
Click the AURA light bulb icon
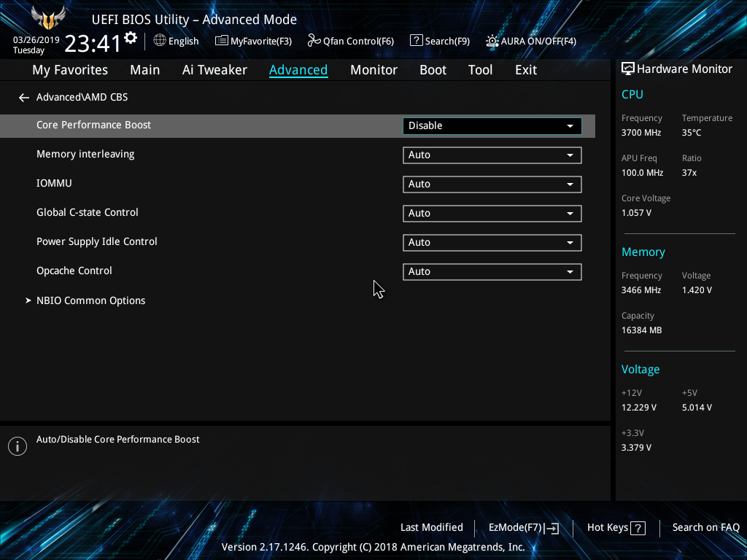click(492, 41)
